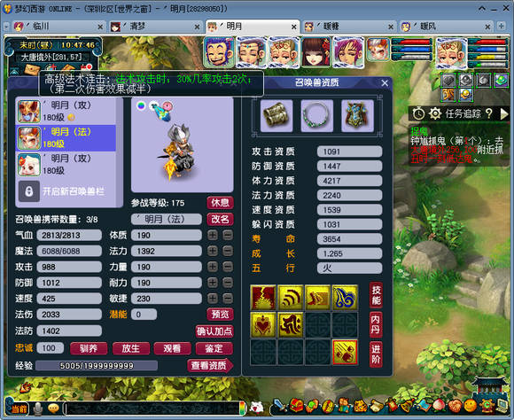
Task: Click the task tracker question mark help
Action: coord(489,113)
